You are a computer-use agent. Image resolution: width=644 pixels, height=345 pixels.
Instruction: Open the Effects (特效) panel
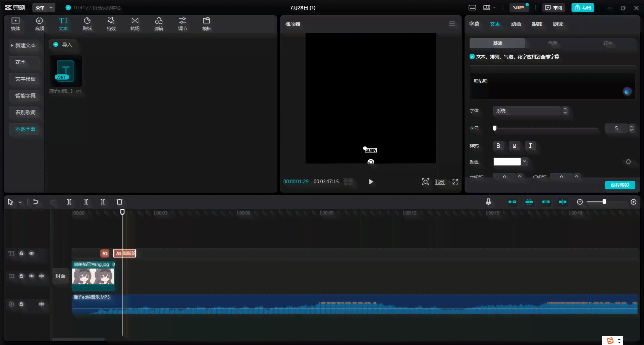(111, 24)
